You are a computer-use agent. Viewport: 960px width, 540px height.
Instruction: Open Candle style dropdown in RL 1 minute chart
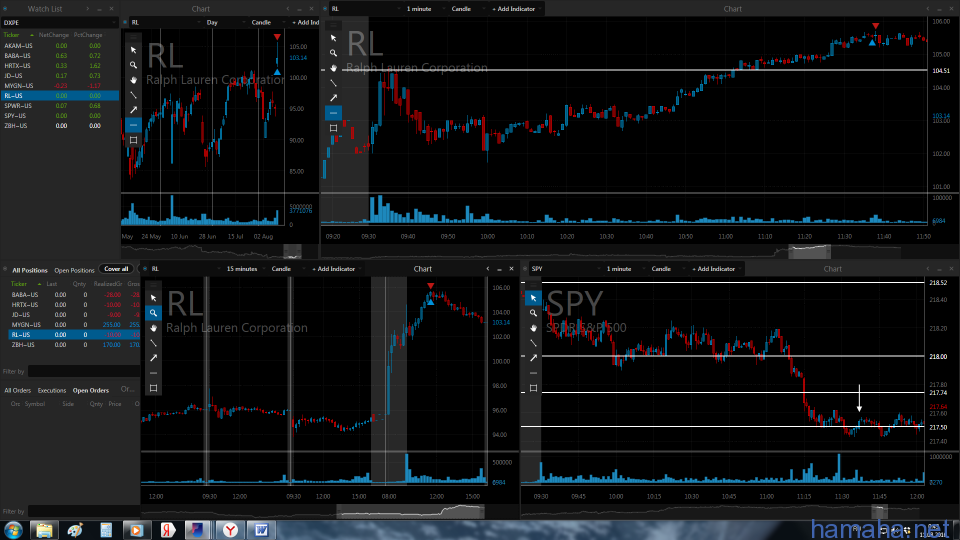click(468, 9)
